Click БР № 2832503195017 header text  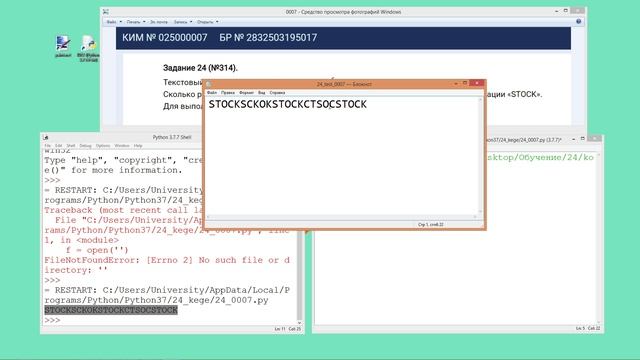(x=268, y=38)
